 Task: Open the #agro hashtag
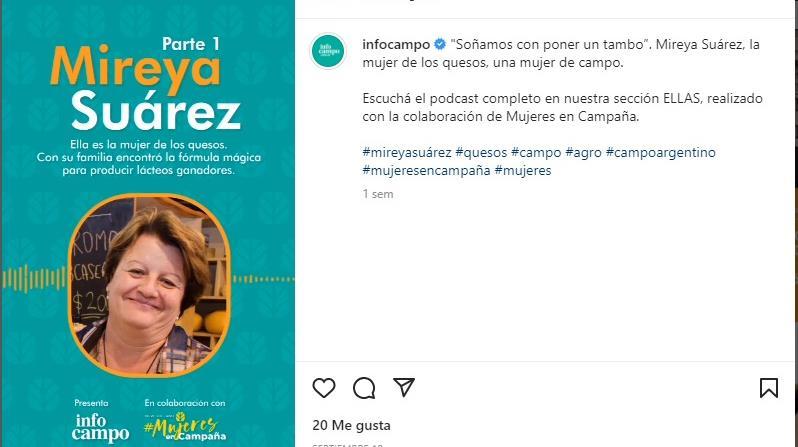coord(583,152)
